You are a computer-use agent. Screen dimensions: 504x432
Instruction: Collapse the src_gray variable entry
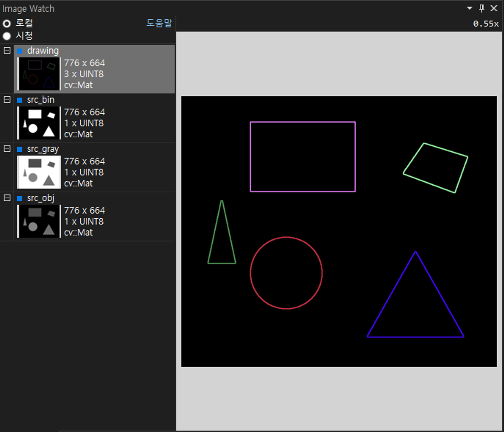coord(7,149)
